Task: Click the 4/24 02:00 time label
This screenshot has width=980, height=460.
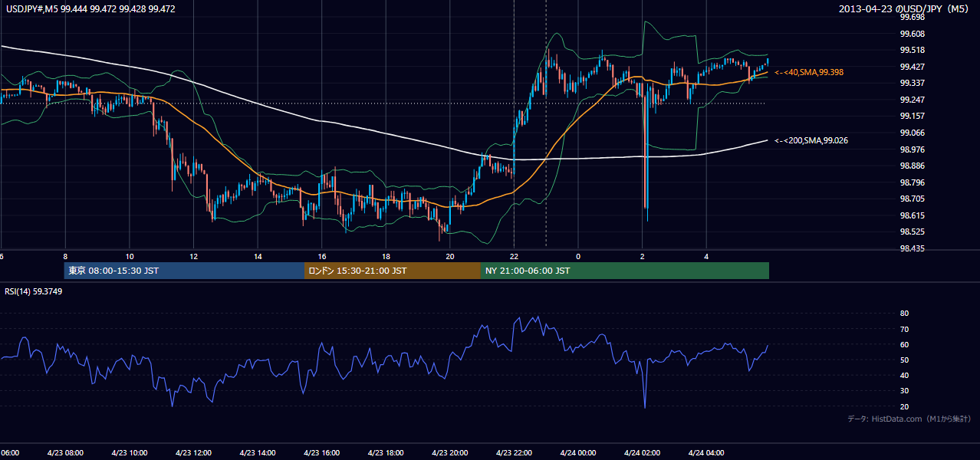Action: pos(643,453)
